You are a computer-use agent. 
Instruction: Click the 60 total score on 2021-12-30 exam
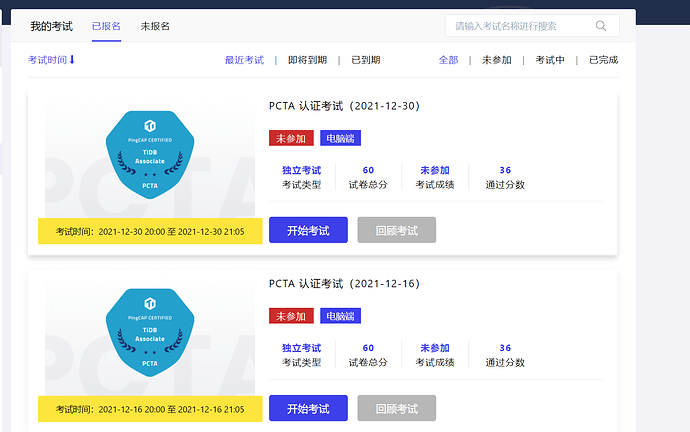click(x=368, y=170)
